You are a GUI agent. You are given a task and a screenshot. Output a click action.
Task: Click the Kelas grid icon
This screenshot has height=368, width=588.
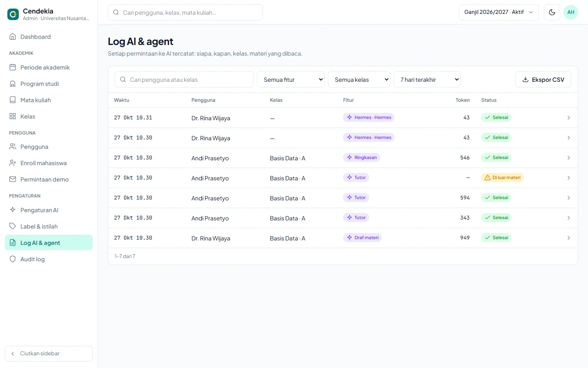13,117
